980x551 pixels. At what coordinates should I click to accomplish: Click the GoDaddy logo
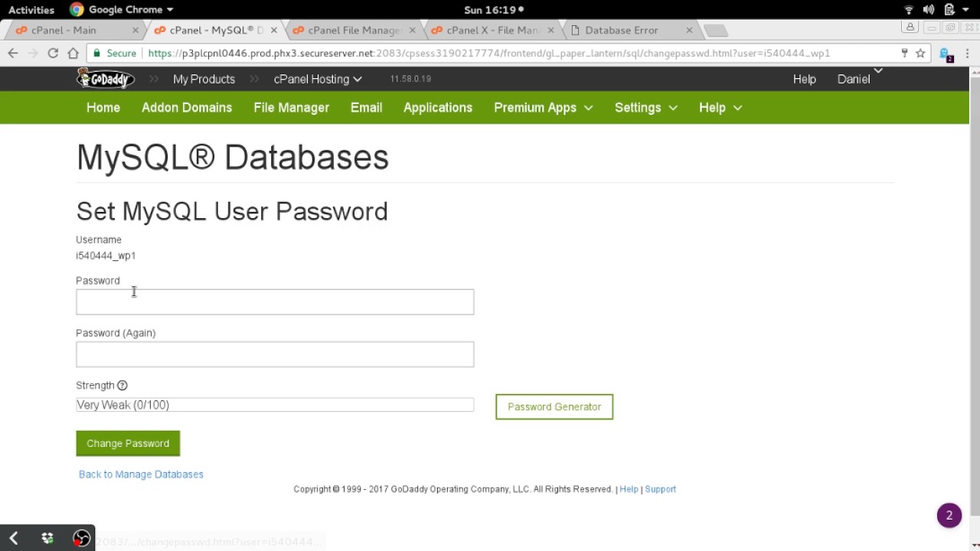click(106, 79)
